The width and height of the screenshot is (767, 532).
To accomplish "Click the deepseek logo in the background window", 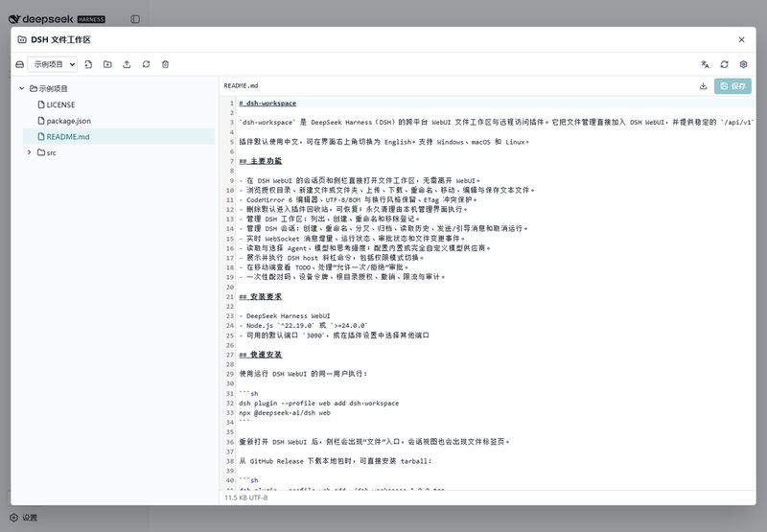I will pos(41,19).
